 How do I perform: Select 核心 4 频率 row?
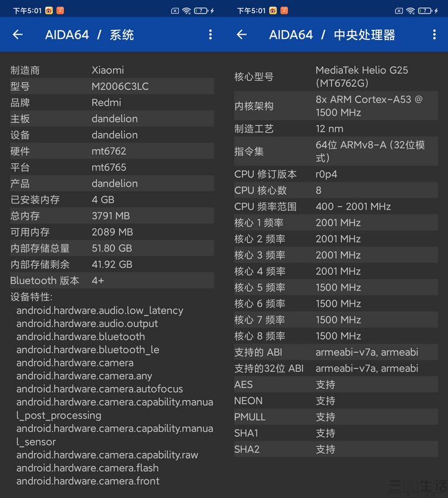pyautogui.click(x=336, y=271)
